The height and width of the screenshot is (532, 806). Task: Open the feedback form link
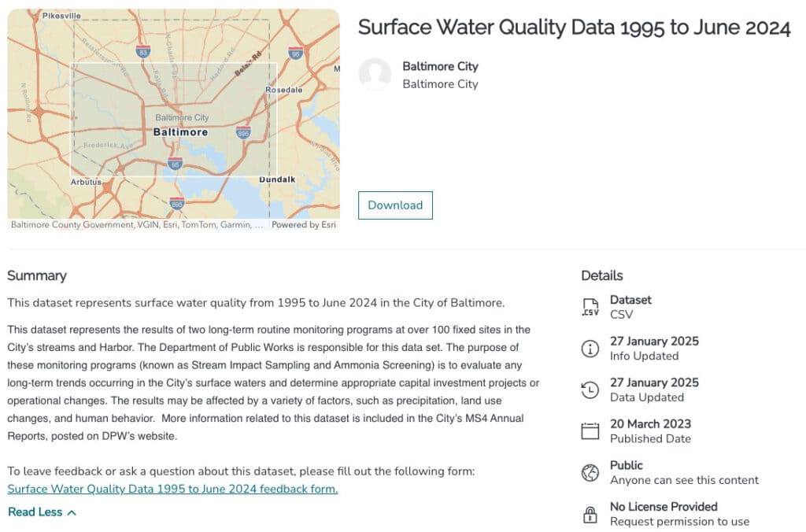coord(172,489)
